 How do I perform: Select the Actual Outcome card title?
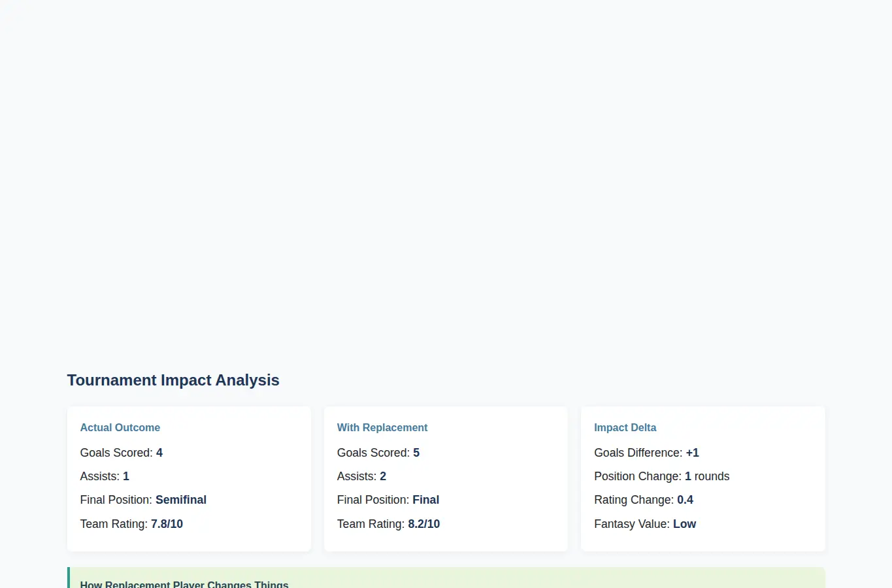120,427
